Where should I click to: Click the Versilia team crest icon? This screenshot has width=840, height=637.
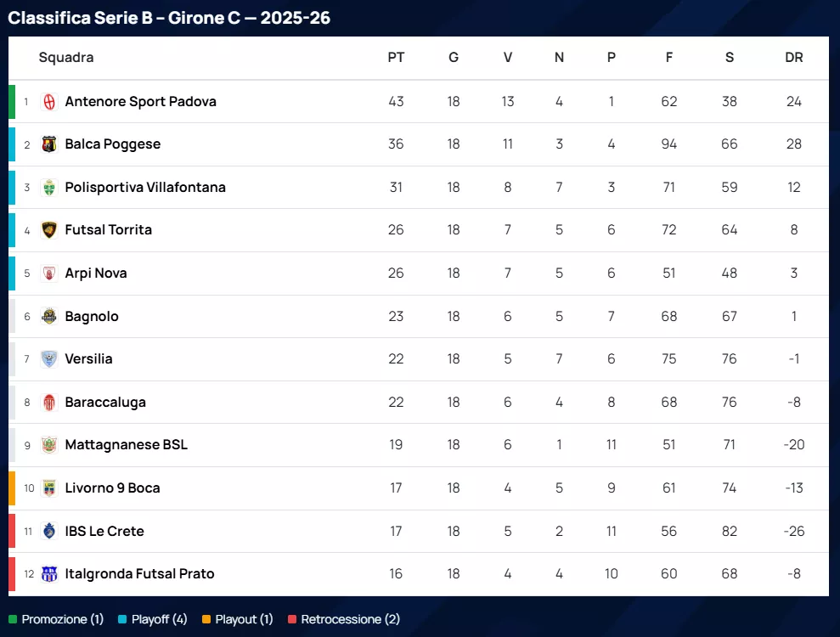(49, 359)
